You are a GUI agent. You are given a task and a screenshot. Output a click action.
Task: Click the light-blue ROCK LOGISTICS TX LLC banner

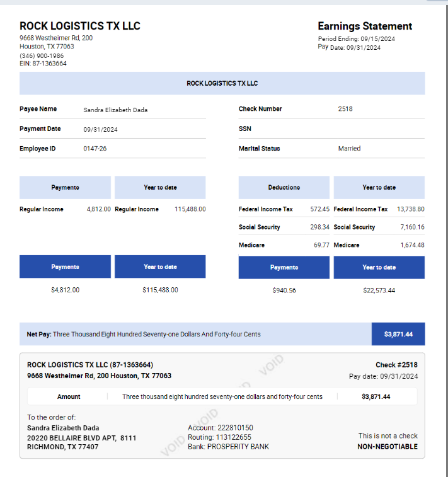tap(222, 83)
